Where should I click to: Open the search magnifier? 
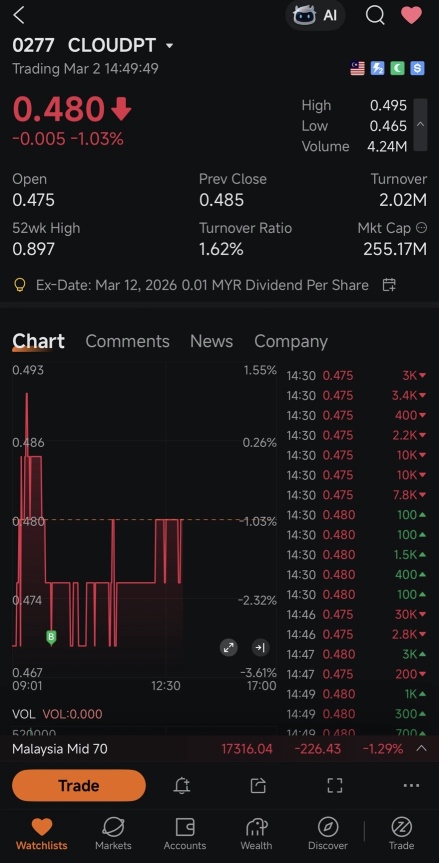coord(375,15)
